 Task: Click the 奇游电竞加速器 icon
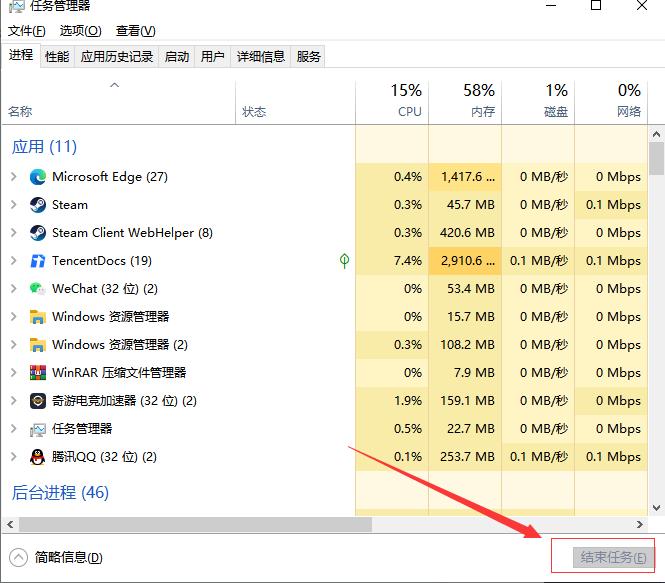(38, 401)
